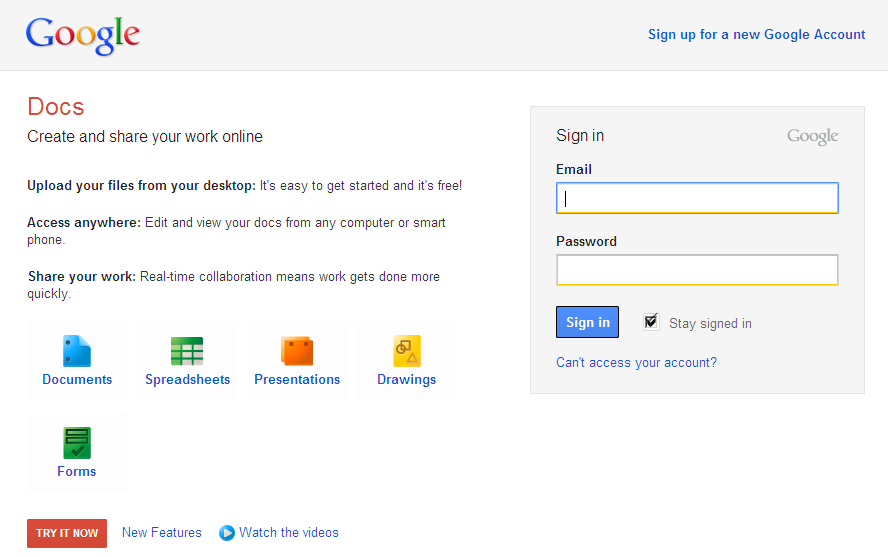The image size is (888, 557).
Task: Focus the Email input field
Action: [x=697, y=198]
